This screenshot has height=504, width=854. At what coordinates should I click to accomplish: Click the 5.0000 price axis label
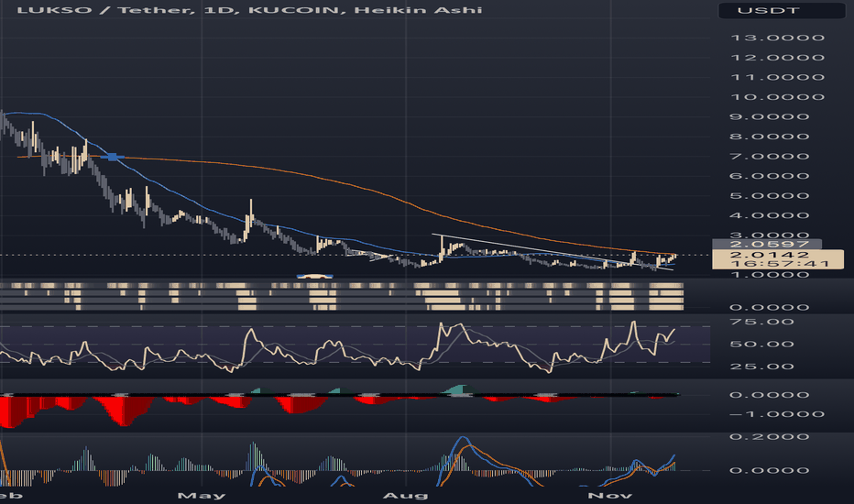[769, 195]
